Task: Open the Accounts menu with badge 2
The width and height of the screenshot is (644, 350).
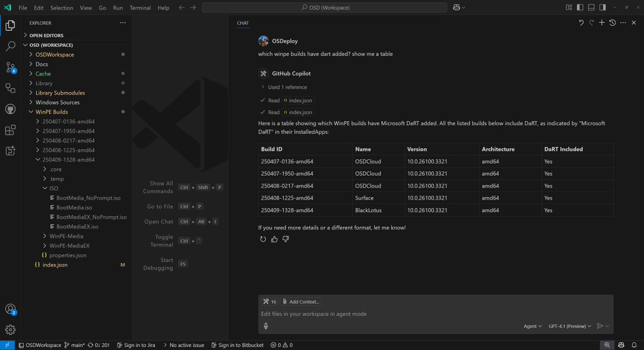Action: coord(10,309)
